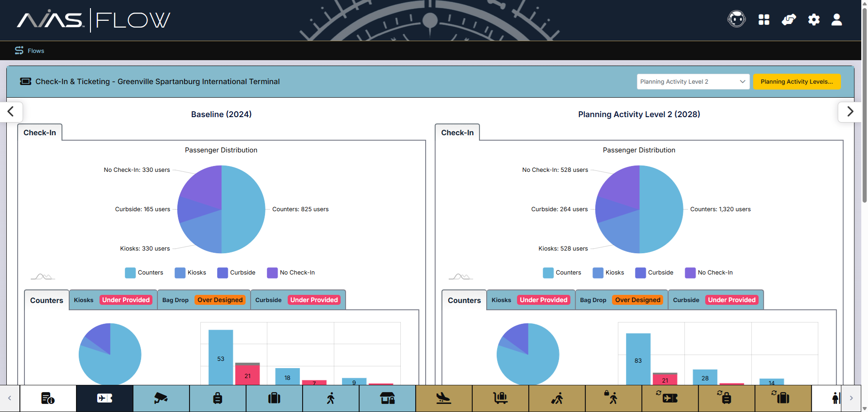Open settings gear icon in header

point(814,19)
